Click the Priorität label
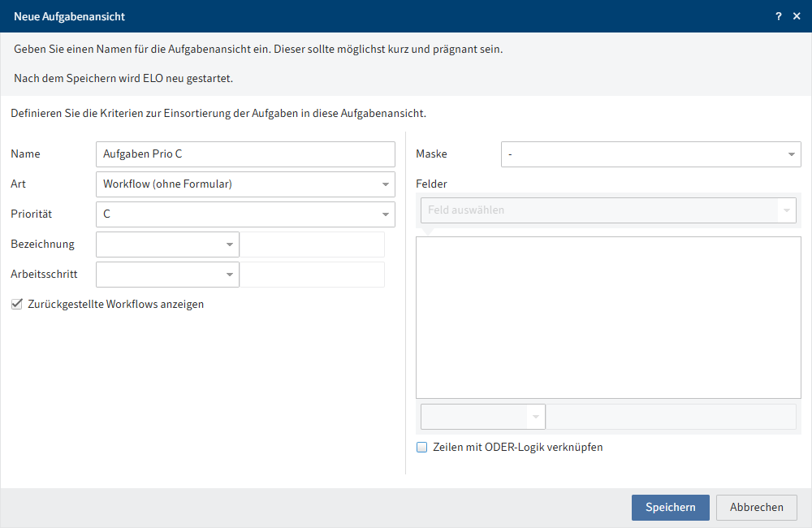Viewport: 812px width, 528px height. pos(32,214)
